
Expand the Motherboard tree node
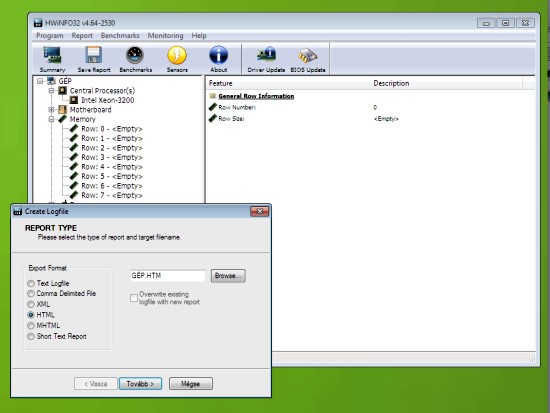point(51,110)
